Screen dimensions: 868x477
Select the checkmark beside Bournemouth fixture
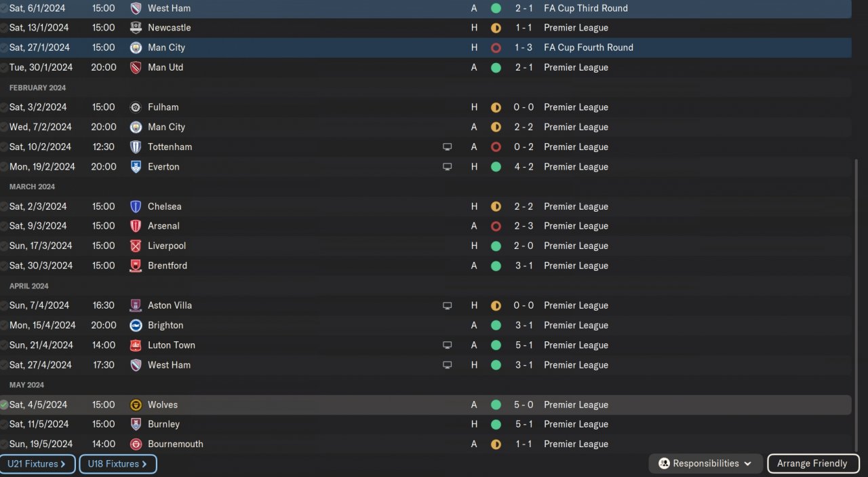click(x=4, y=444)
